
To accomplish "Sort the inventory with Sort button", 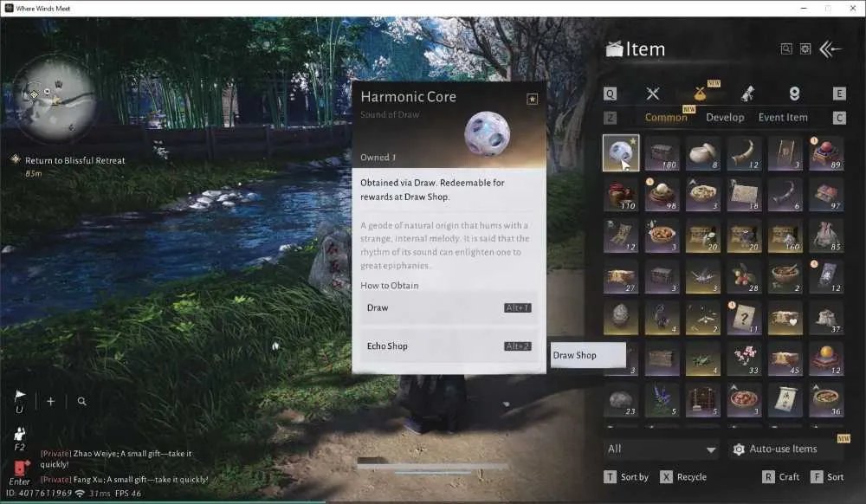I will pos(827,477).
